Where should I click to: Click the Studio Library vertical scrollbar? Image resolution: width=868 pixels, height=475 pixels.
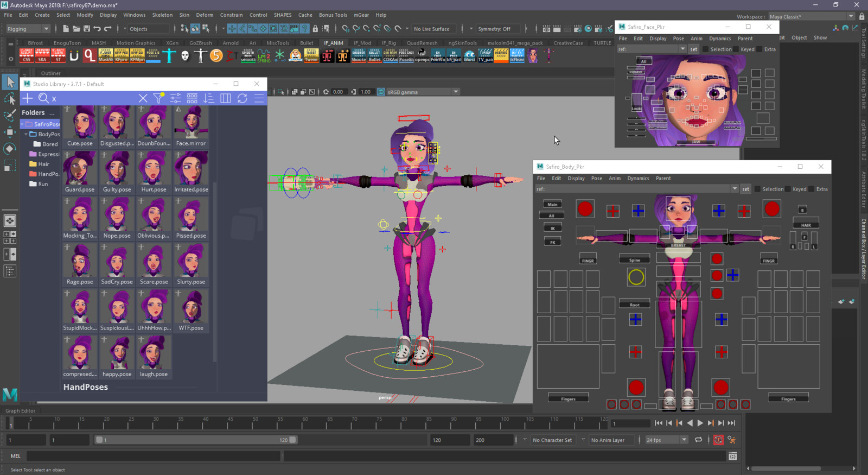coord(215,271)
